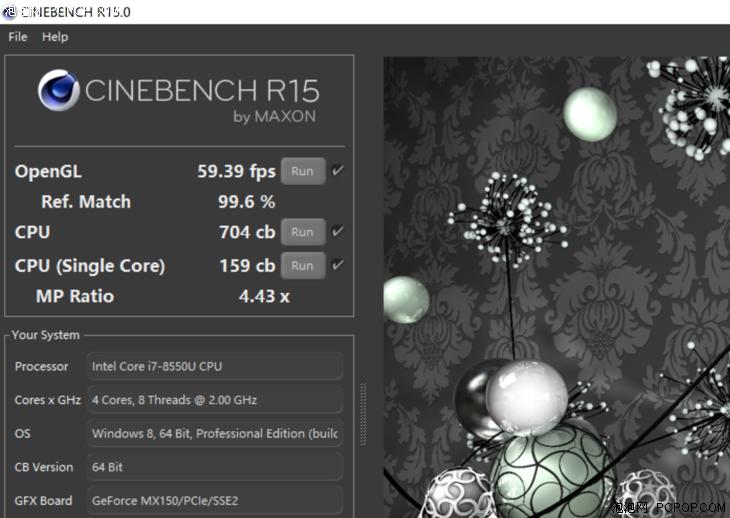Click the 'by MAXON' text
Screen dimensions: 730x518
(x=274, y=117)
